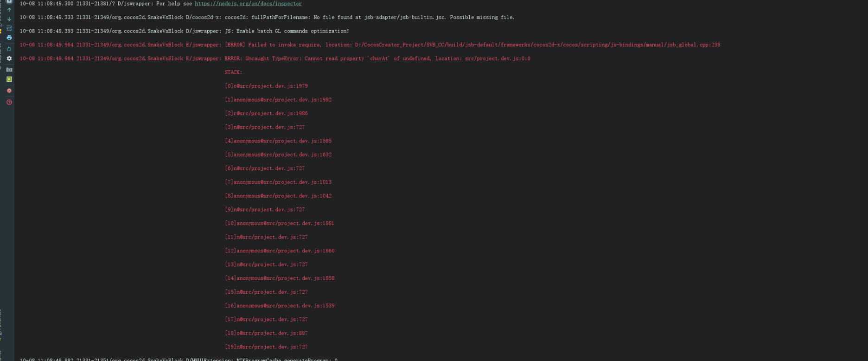Print the logcat output
The height and width of the screenshot is (361, 868).
click(9, 38)
